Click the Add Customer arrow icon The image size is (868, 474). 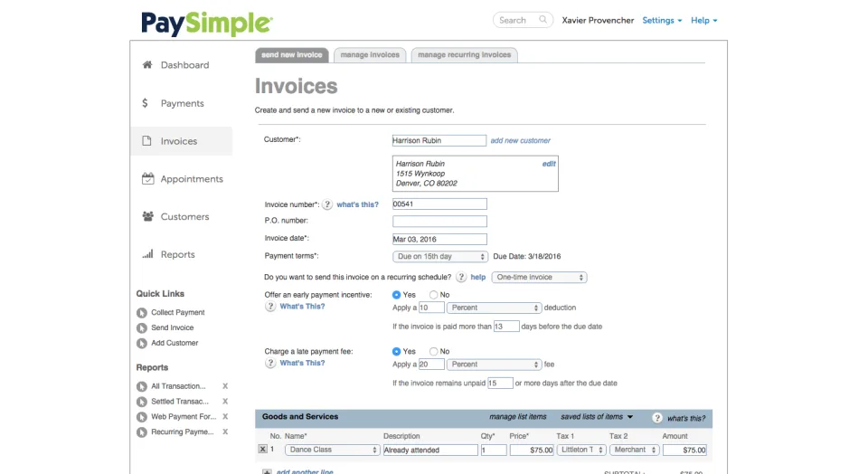coord(142,344)
